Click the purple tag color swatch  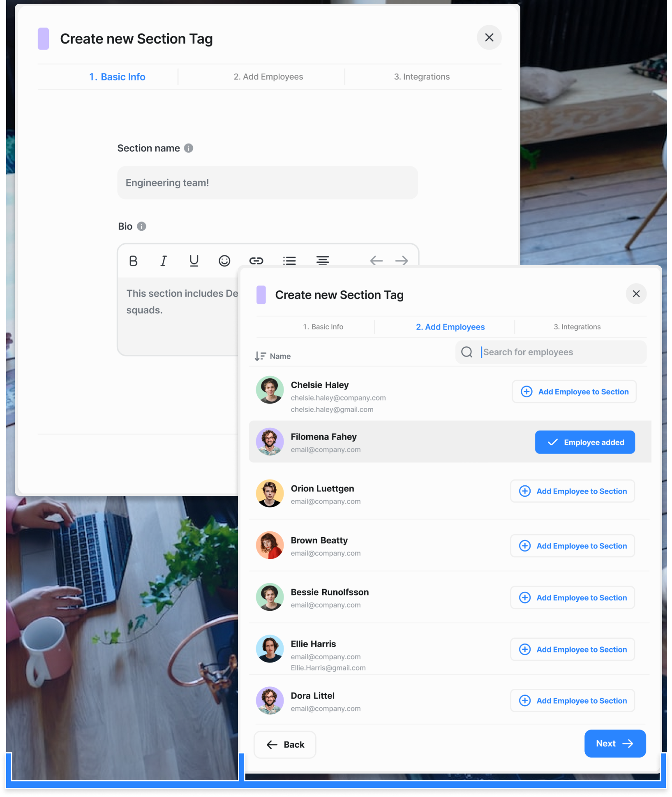pyautogui.click(x=261, y=295)
